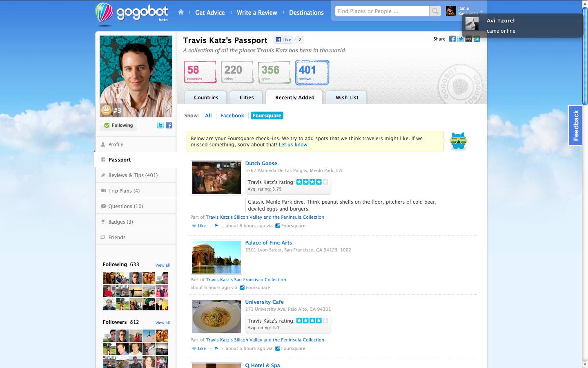Flag the University Cafe check-in
Screen dimensions: 588x368
pyautogui.click(x=216, y=348)
